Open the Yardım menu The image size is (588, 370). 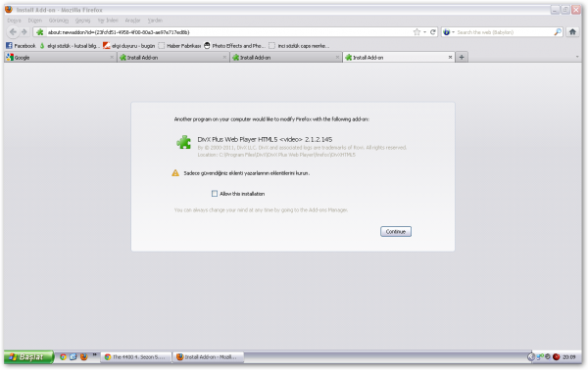155,21
